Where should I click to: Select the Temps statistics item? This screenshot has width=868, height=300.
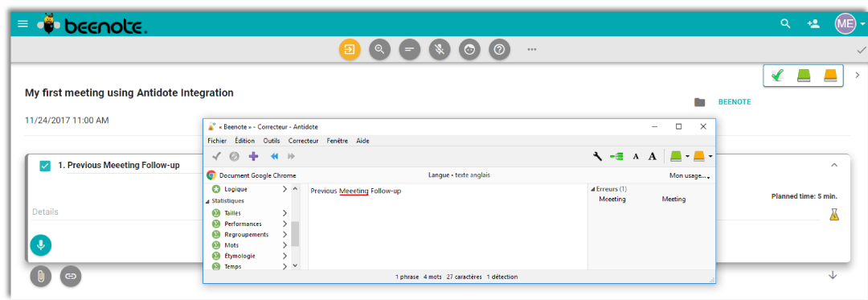pyautogui.click(x=232, y=267)
